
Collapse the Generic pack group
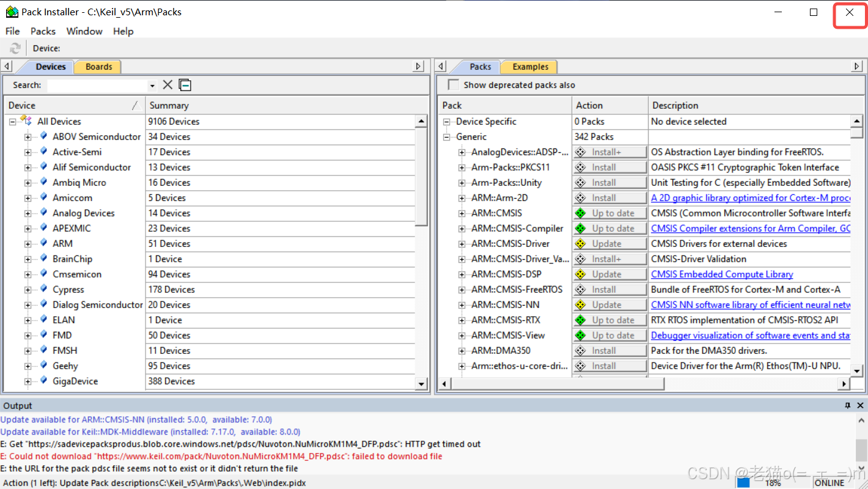[446, 137]
